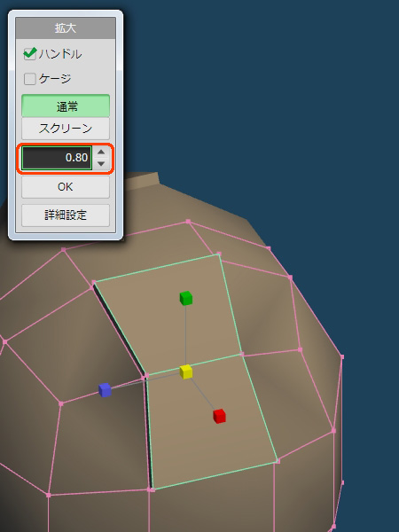Click the red scale handle cube
399x532 pixels.
pos(219,417)
